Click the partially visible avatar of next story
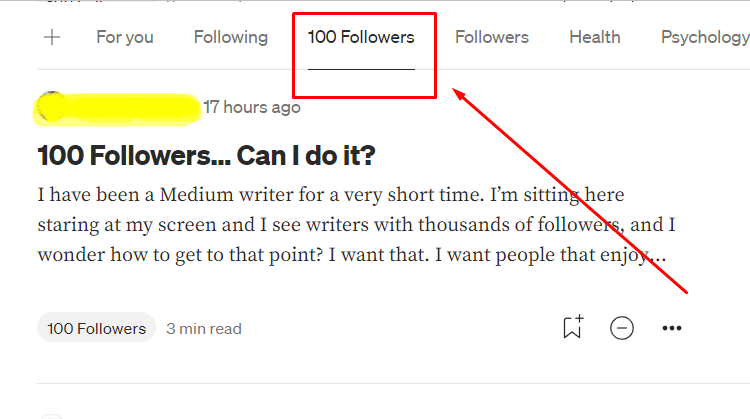The image size is (750, 419). pyautogui.click(x=51, y=417)
